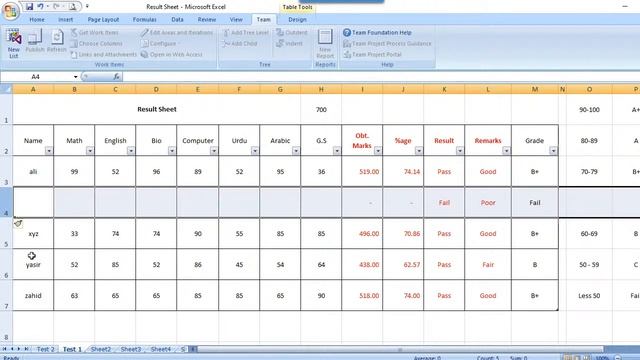
Task: Open the G.S column filter dropdown
Action: click(x=337, y=151)
